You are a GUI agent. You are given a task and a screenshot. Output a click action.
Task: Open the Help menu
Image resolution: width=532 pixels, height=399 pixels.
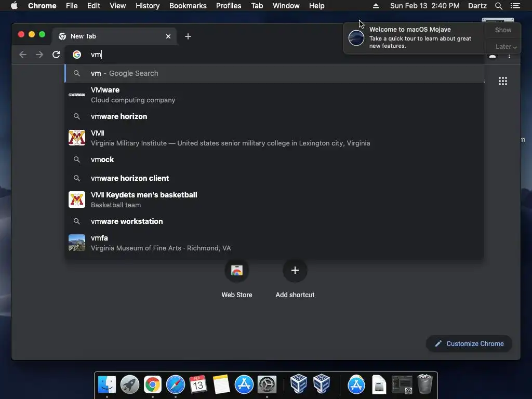coord(316,6)
